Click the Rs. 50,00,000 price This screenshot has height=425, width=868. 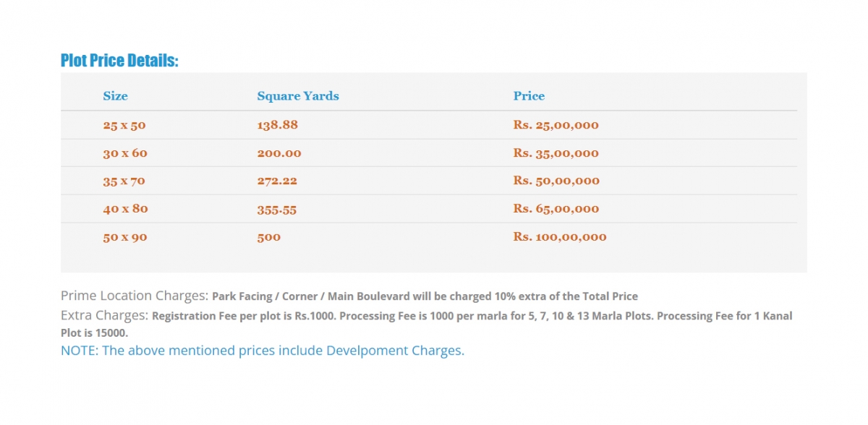(556, 181)
